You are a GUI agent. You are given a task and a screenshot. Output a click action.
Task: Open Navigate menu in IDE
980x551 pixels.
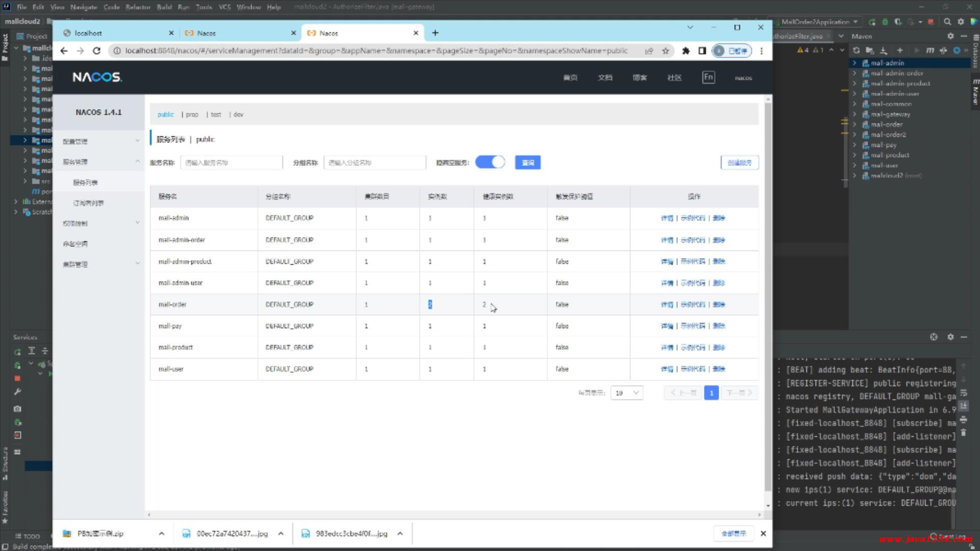[83, 7]
